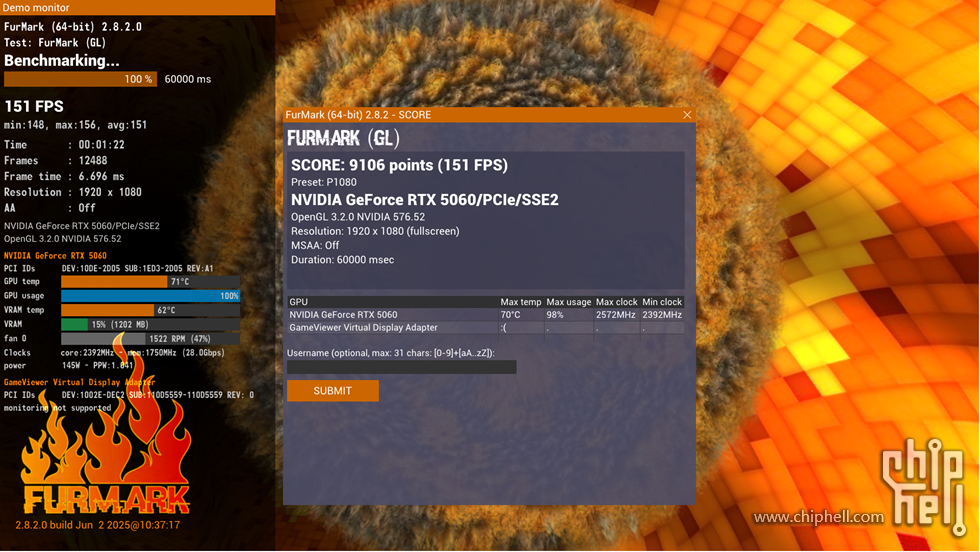
Task: Click the GPU temp 71°C bar
Action: click(x=151, y=282)
